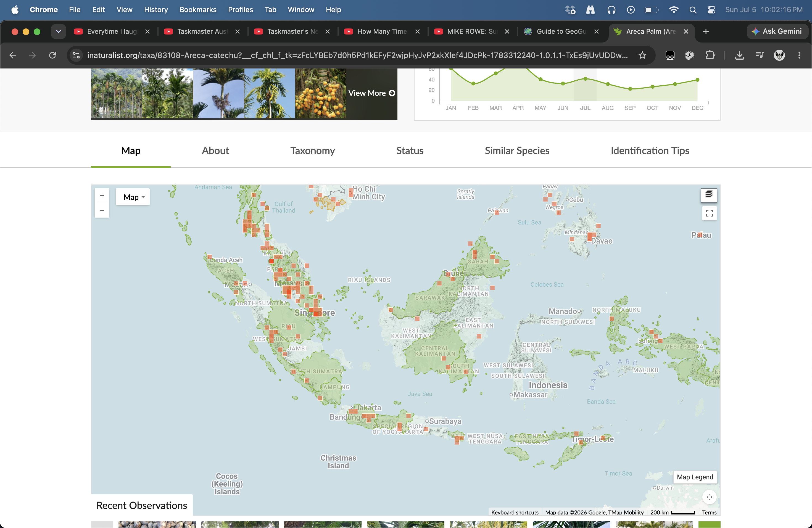Click the glasses extension icon in toolbar
The width and height of the screenshot is (812, 528).
click(670, 55)
